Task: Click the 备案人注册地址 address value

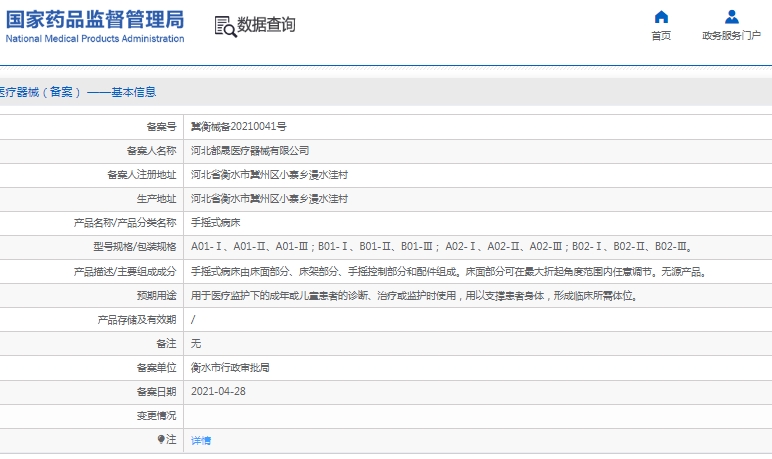Action: tap(269, 175)
